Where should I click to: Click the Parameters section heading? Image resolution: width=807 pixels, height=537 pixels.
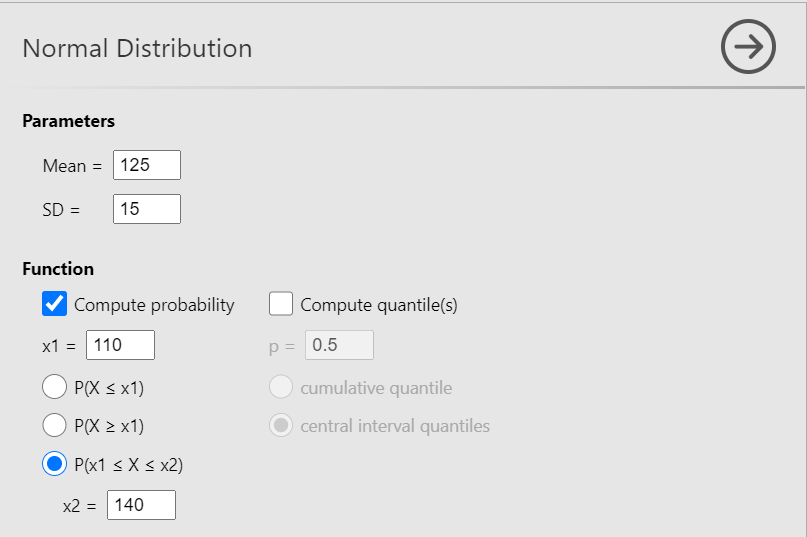[x=68, y=121]
